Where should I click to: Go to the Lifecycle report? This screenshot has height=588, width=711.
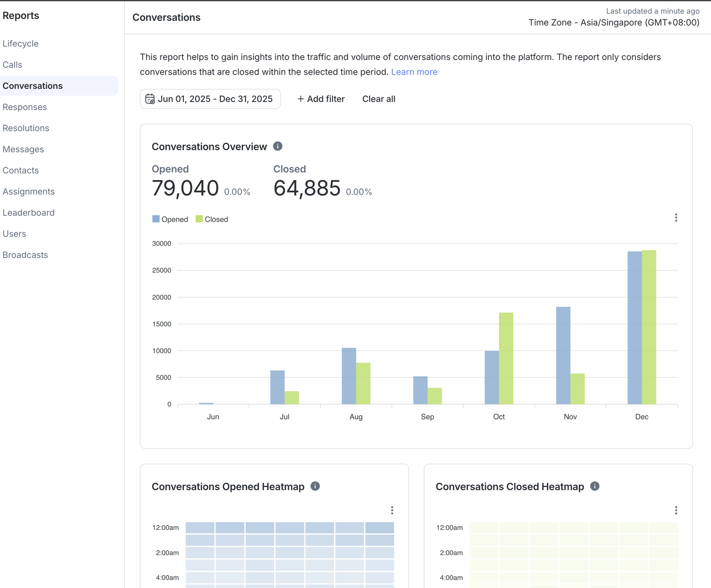[20, 44]
